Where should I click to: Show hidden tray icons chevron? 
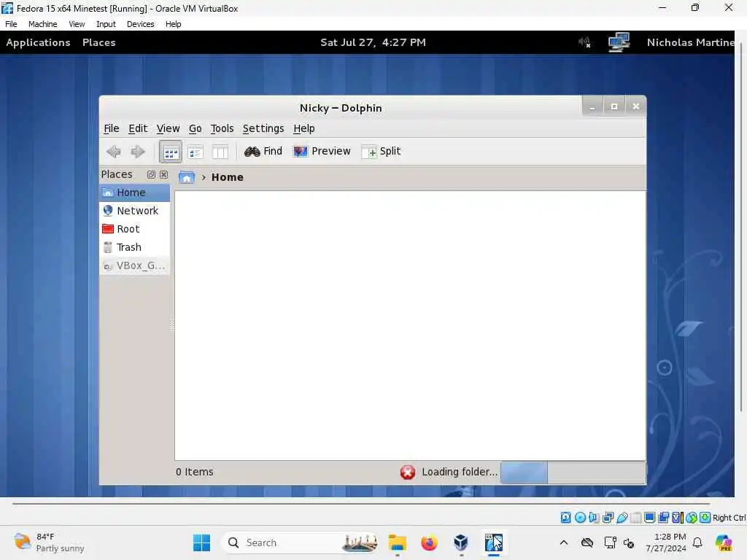pyautogui.click(x=564, y=542)
